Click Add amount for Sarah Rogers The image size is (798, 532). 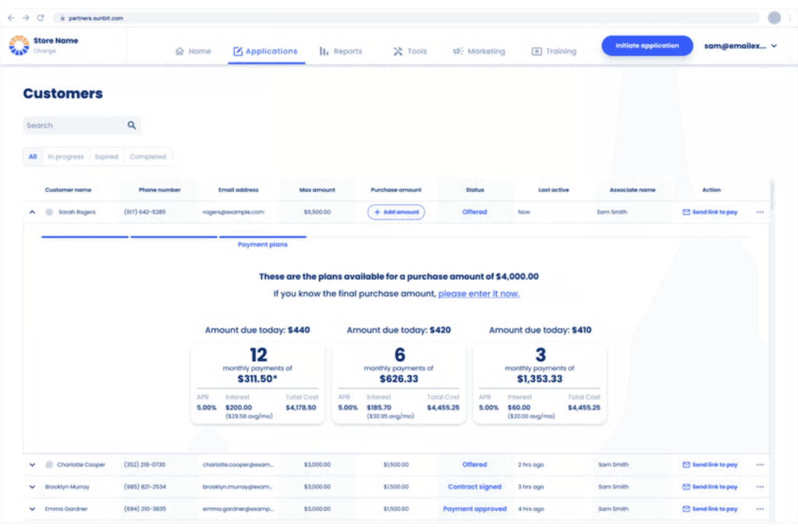point(396,212)
